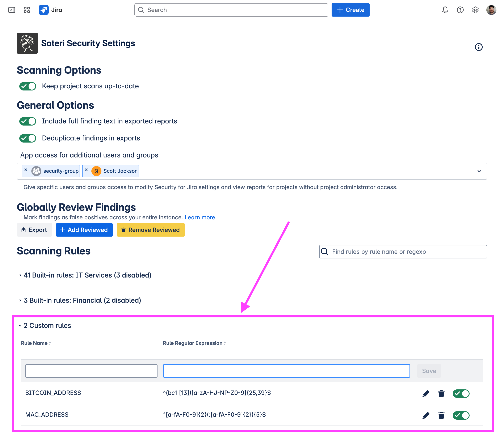504x440 pixels.
Task: Disable the MAC_ADDRESS rule toggle
Action: [x=461, y=415]
